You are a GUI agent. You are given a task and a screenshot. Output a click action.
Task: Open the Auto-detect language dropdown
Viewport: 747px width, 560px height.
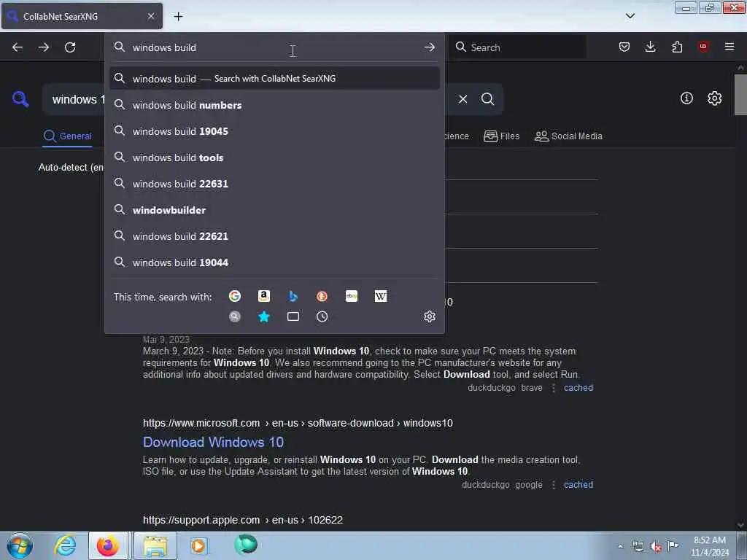tap(71, 167)
